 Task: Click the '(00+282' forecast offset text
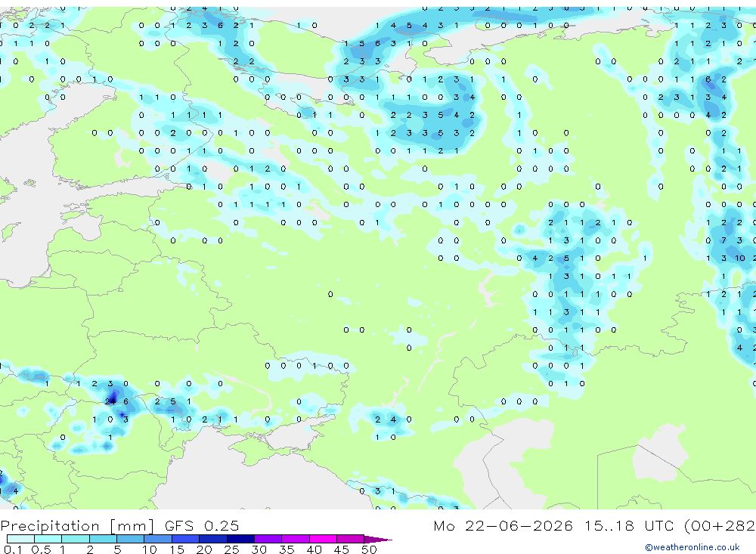coord(720,526)
